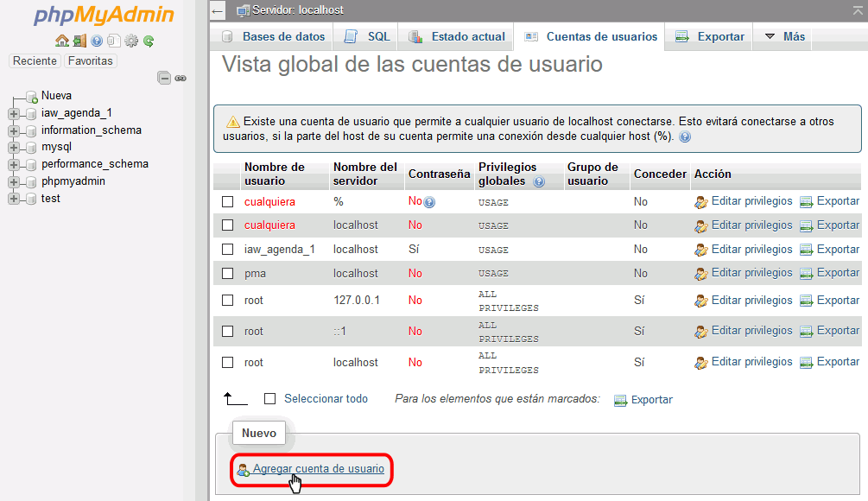Collapse all tree items with minus icon

point(164,78)
